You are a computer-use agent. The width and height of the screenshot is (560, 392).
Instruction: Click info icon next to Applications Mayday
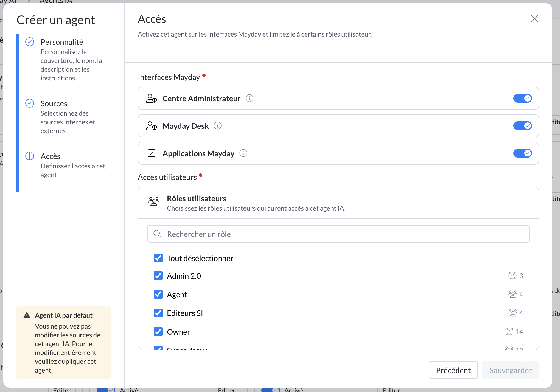[243, 153]
